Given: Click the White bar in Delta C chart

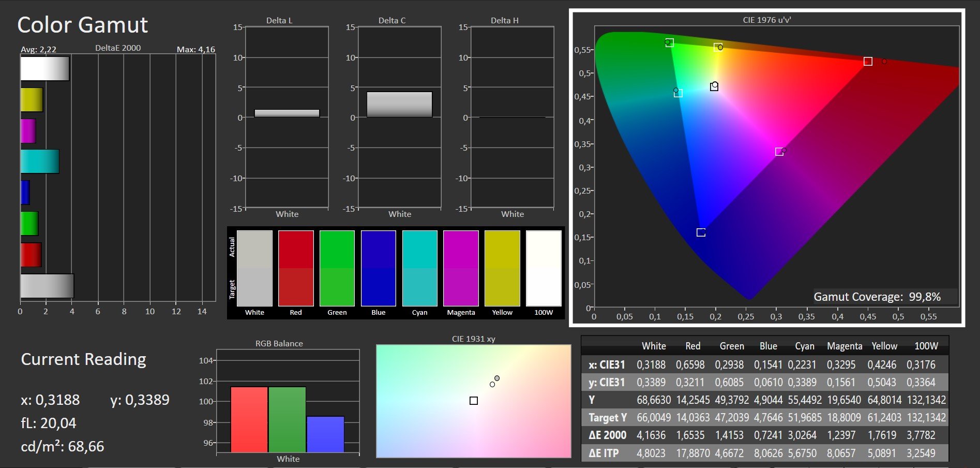Looking at the screenshot, I should click(399, 105).
